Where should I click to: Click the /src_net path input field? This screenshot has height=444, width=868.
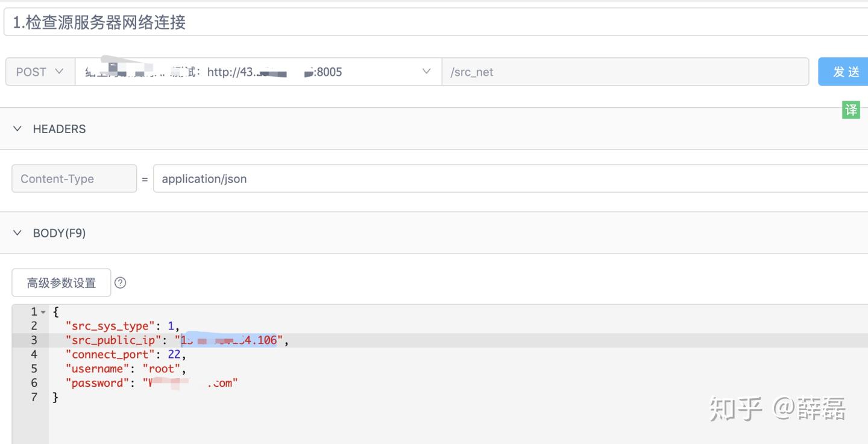pos(625,72)
